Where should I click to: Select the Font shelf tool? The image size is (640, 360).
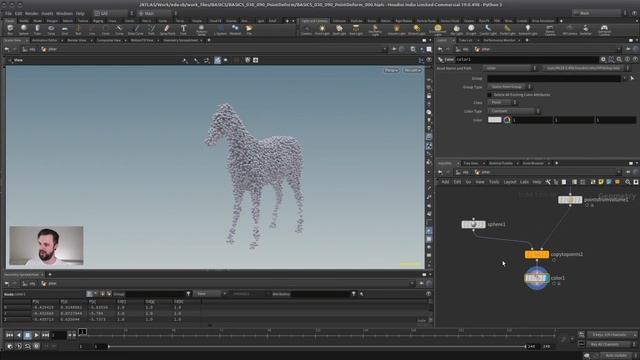pos(183,29)
